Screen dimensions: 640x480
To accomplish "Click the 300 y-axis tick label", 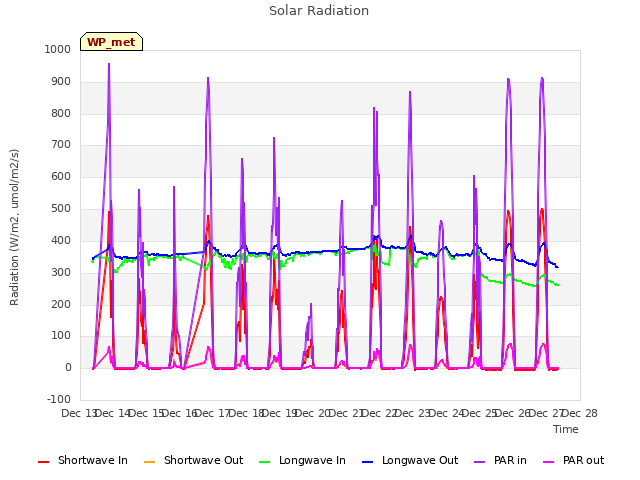I will coord(61,272).
